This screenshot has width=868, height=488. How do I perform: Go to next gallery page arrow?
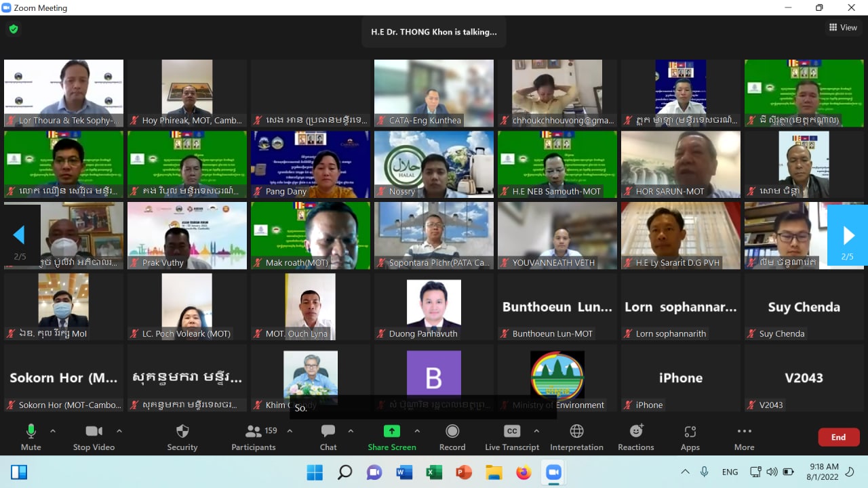848,235
